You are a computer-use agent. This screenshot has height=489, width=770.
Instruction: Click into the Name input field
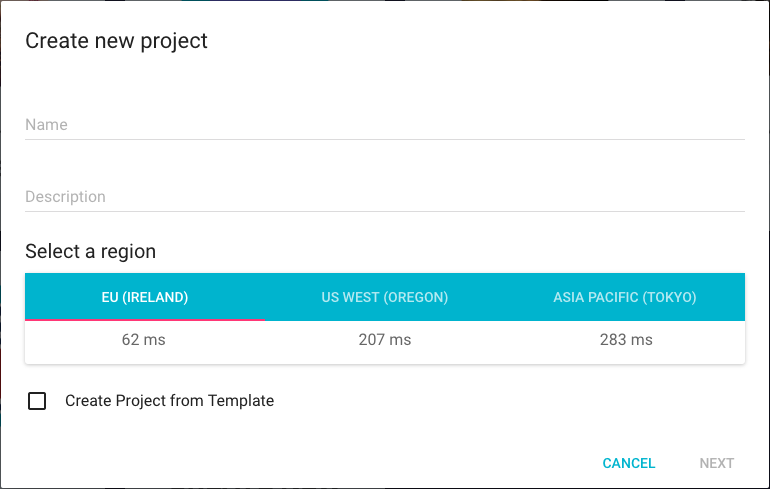pos(385,125)
